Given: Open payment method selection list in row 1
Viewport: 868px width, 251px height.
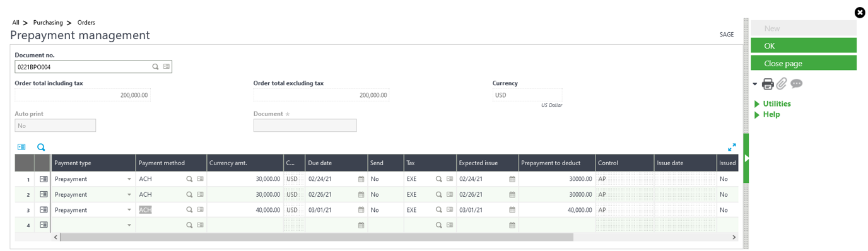Looking at the screenshot, I should (200, 179).
